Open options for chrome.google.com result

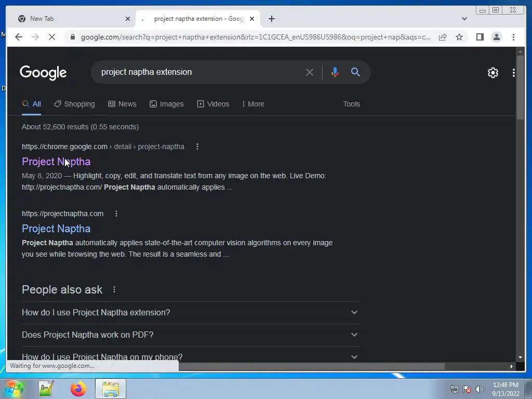[197, 147]
